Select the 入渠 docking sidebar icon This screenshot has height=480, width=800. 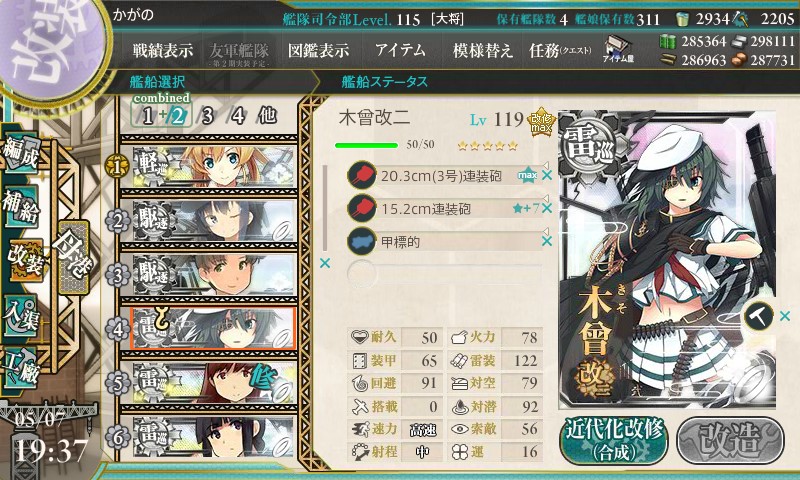[x=21, y=316]
